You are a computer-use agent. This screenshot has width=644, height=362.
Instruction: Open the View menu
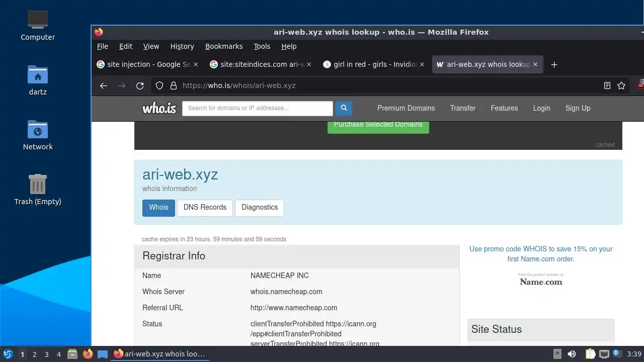151,46
